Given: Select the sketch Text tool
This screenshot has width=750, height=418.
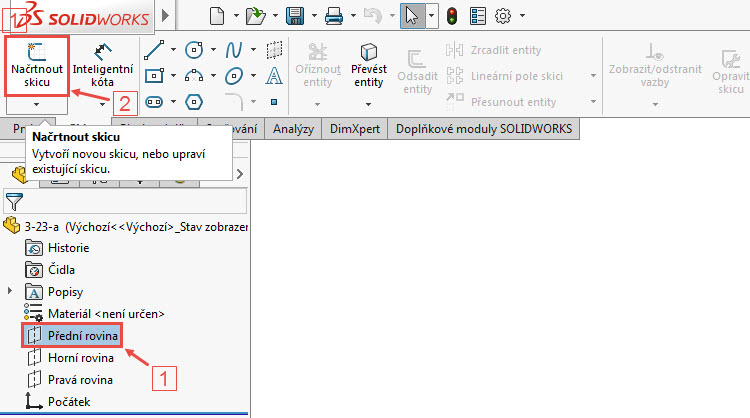Looking at the screenshot, I should [274, 76].
